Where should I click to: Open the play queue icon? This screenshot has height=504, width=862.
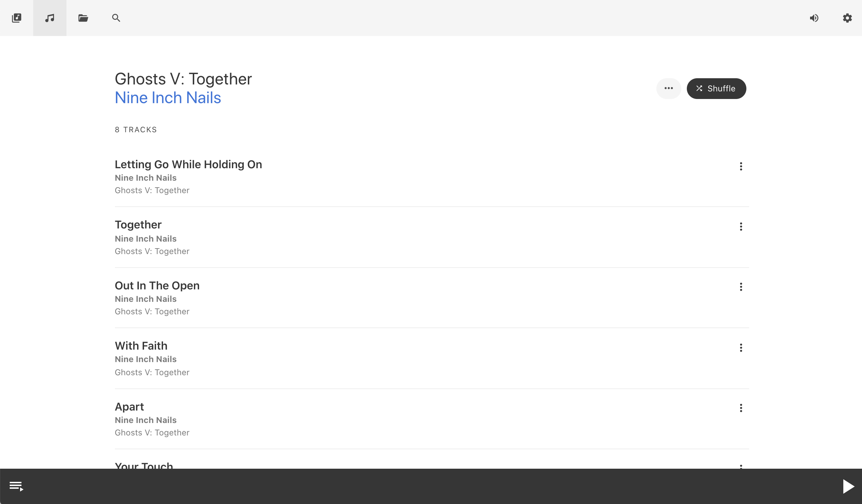pos(16,486)
